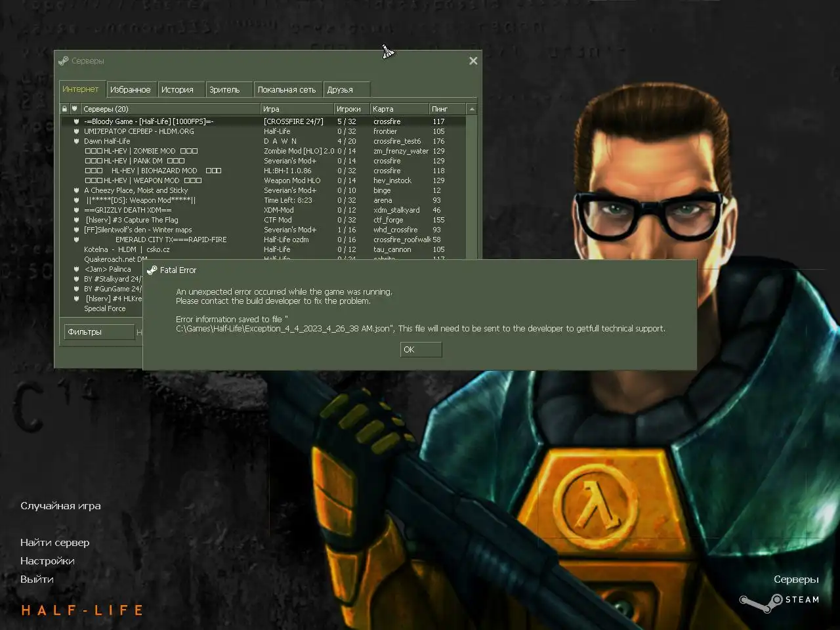Screen dimensions: 840x630
Task: Click shield icon of Bloody Game server
Action: pyautogui.click(x=76, y=121)
